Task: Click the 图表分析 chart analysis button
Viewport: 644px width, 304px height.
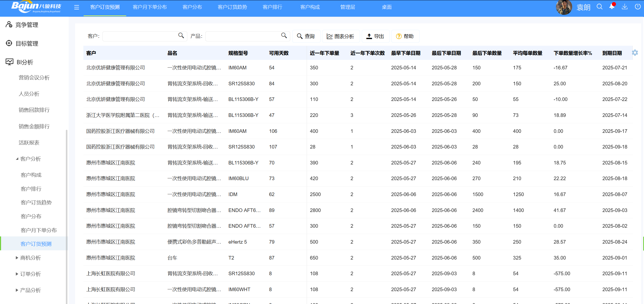Action: [x=340, y=36]
